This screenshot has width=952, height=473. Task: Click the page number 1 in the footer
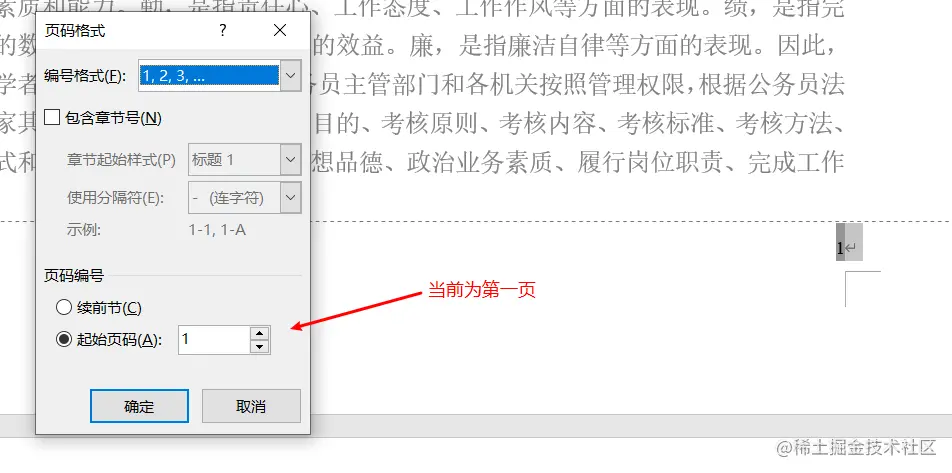pos(840,248)
